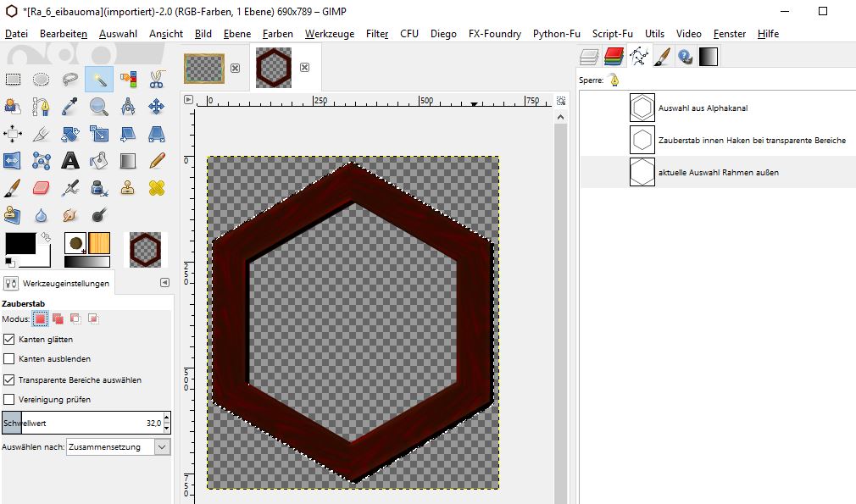
Task: Select the Clone stamp tool
Action: [128, 188]
